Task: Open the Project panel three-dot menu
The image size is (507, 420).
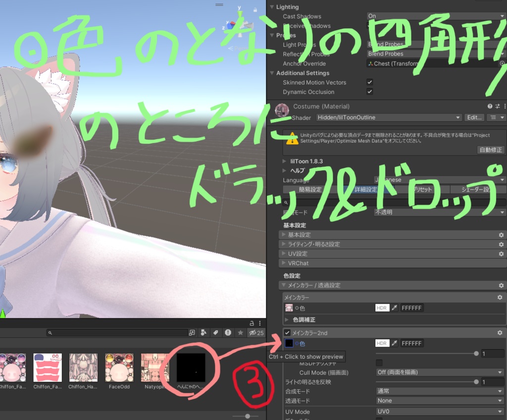Action: (259, 323)
